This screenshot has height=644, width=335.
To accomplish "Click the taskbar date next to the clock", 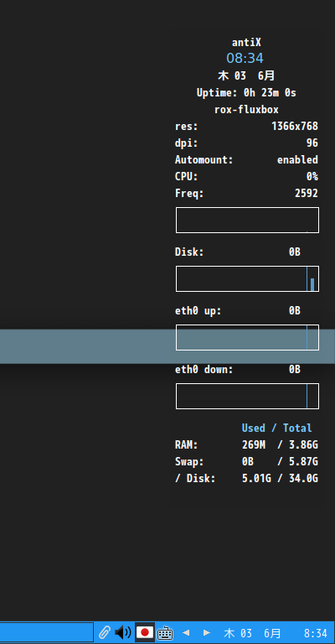I will 253,633.
